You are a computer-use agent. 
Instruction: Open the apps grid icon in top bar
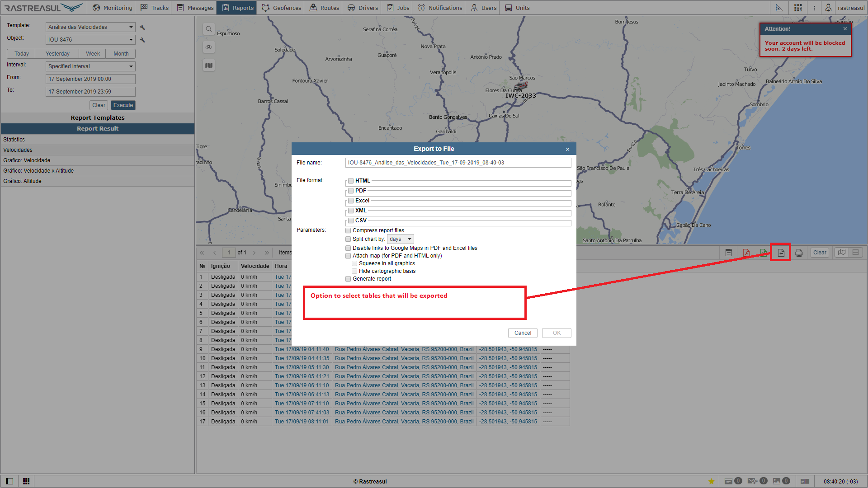tap(798, 8)
